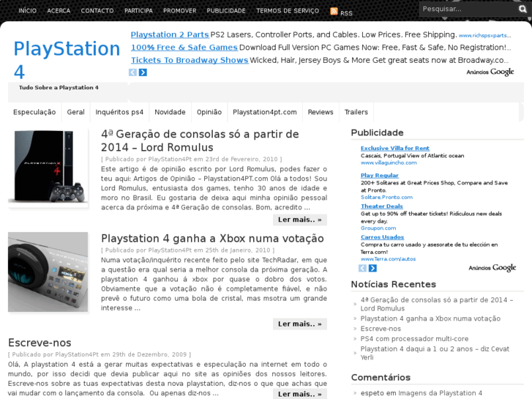Click the Solitare.Pronto.com URL

pyautogui.click(x=387, y=197)
